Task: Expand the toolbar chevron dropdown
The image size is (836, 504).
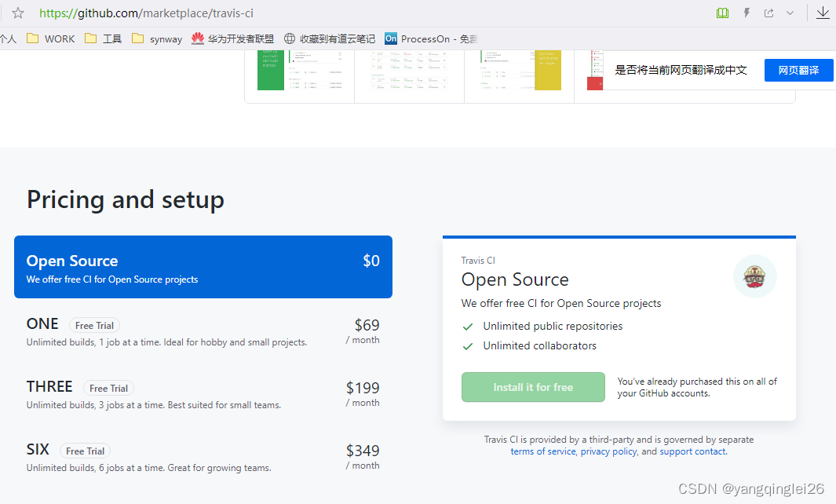Action: (x=790, y=13)
